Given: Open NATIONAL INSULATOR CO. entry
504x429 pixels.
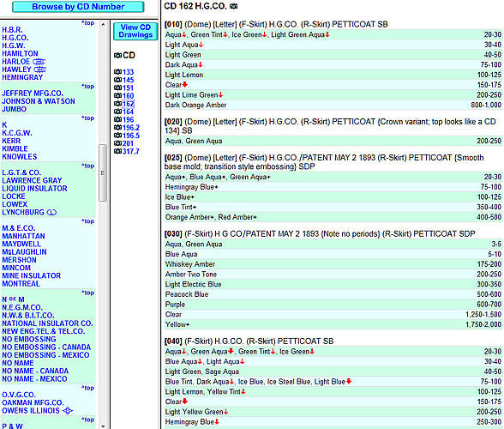Looking at the screenshot, I should pos(47,323).
